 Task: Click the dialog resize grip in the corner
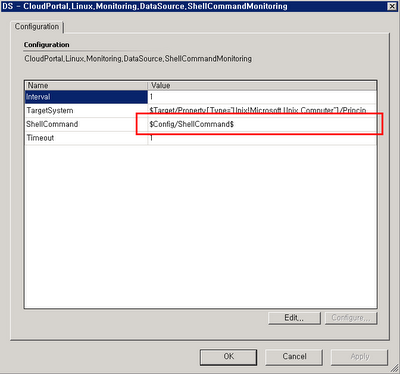[395, 368]
